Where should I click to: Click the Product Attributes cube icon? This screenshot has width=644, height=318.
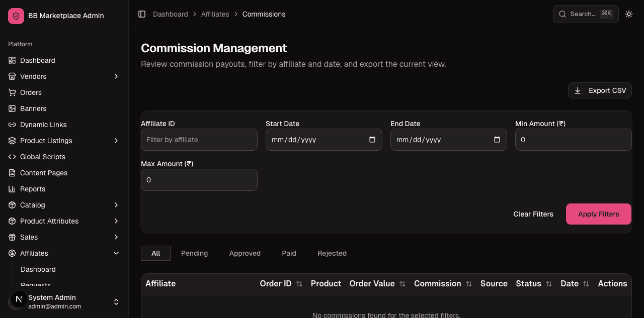click(x=12, y=221)
